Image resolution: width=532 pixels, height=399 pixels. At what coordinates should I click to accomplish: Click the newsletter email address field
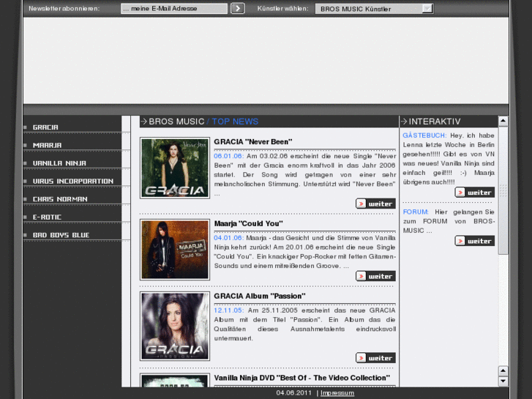(173, 9)
